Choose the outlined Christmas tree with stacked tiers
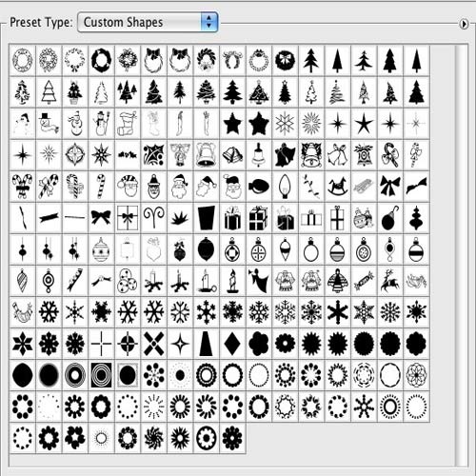 49,92
